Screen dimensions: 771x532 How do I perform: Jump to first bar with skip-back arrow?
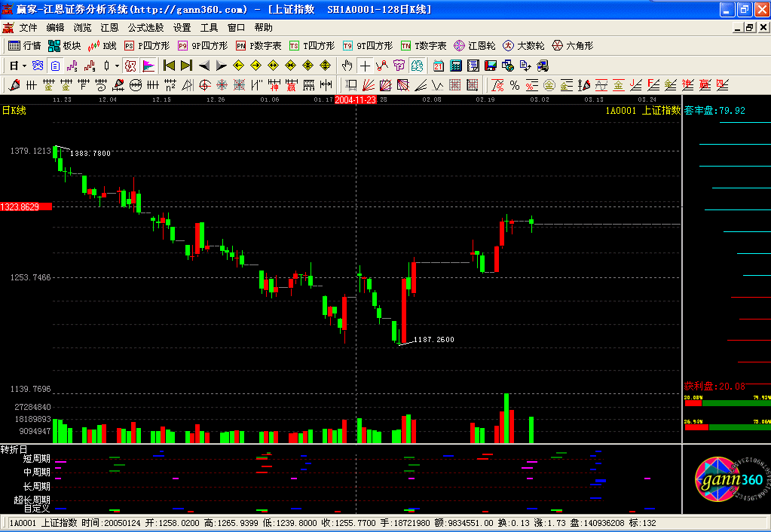[169, 66]
